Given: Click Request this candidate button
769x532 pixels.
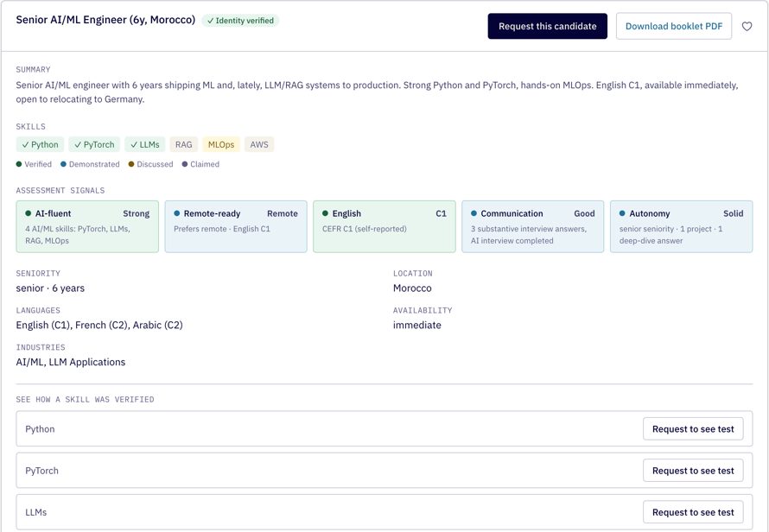Looking at the screenshot, I should click(547, 26).
